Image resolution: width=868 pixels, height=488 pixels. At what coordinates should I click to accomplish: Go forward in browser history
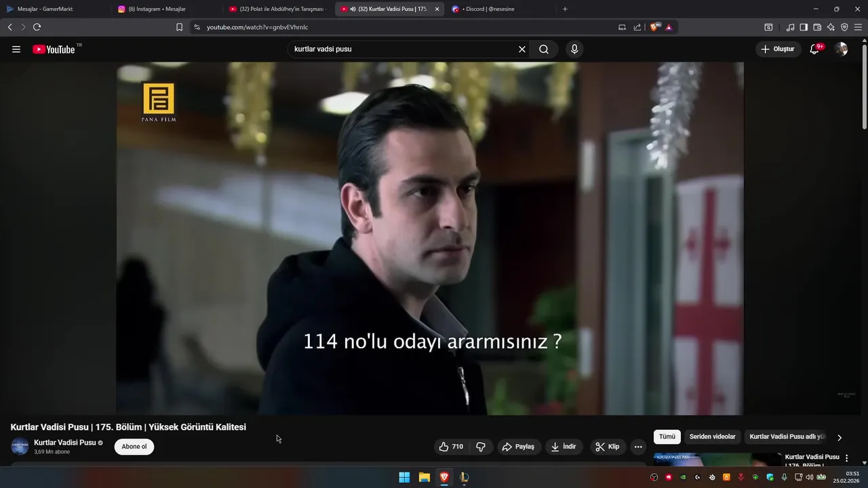(x=23, y=27)
